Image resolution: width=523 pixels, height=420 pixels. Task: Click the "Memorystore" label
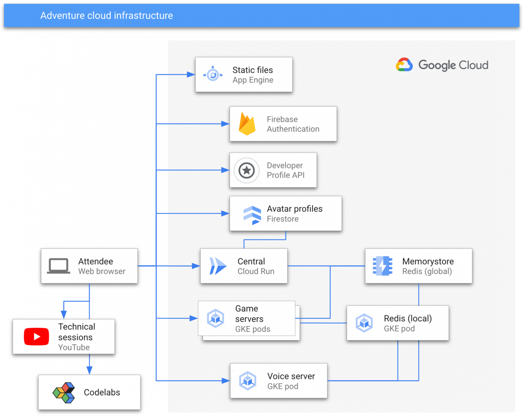pyautogui.click(x=428, y=261)
